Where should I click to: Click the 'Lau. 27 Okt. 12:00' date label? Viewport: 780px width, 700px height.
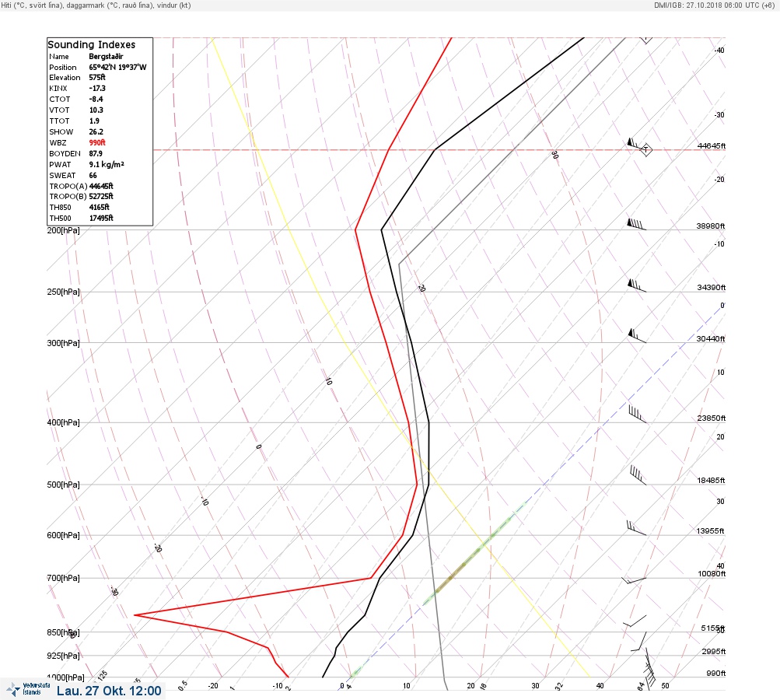tap(109, 691)
